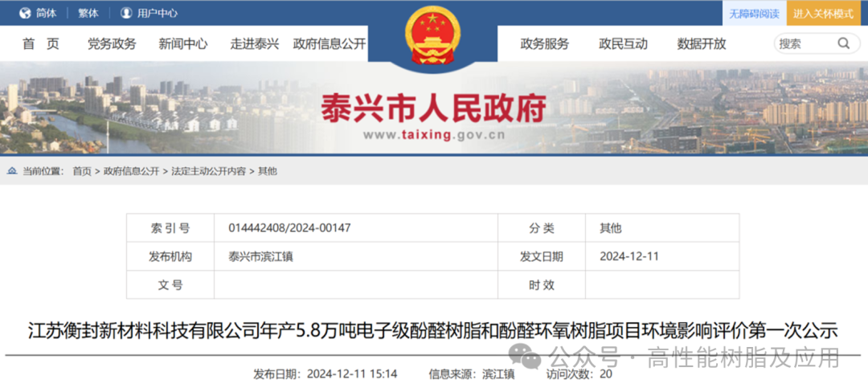Open the 数据开放 menu
The width and height of the screenshot is (868, 392).
click(x=702, y=44)
